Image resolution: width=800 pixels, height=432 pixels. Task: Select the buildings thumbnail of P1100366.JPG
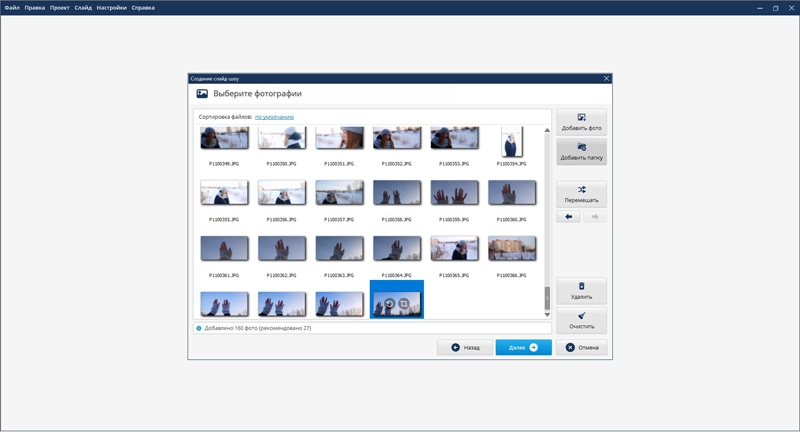[x=512, y=248]
